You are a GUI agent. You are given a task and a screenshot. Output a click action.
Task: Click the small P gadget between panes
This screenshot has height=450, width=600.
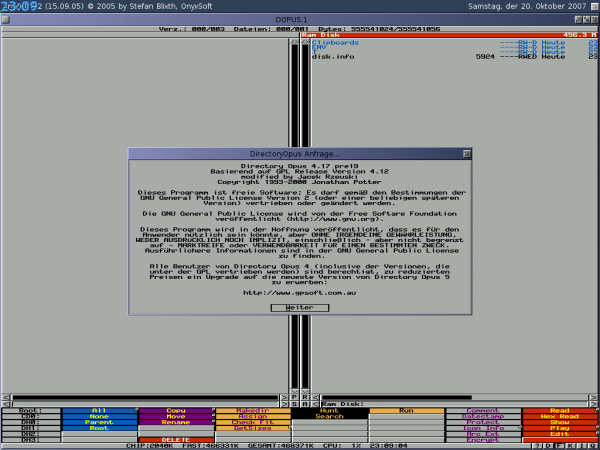(295, 398)
